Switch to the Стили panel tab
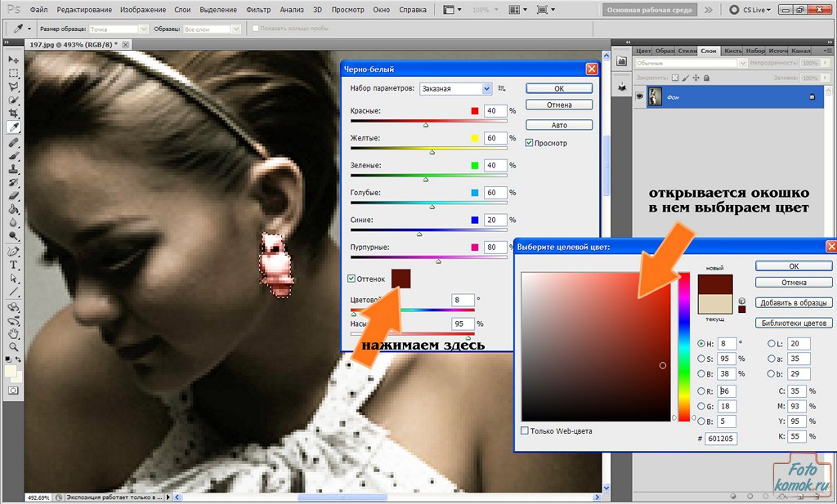Viewport: 837px width, 504px height. [687, 51]
